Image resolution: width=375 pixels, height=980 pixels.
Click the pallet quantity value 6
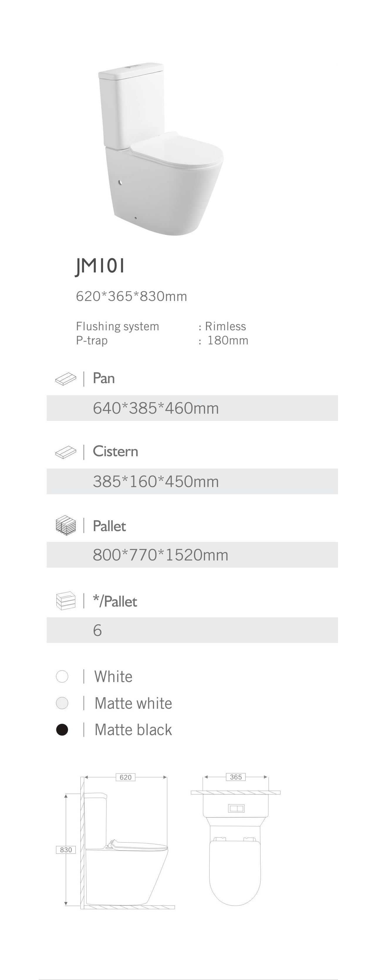[97, 630]
